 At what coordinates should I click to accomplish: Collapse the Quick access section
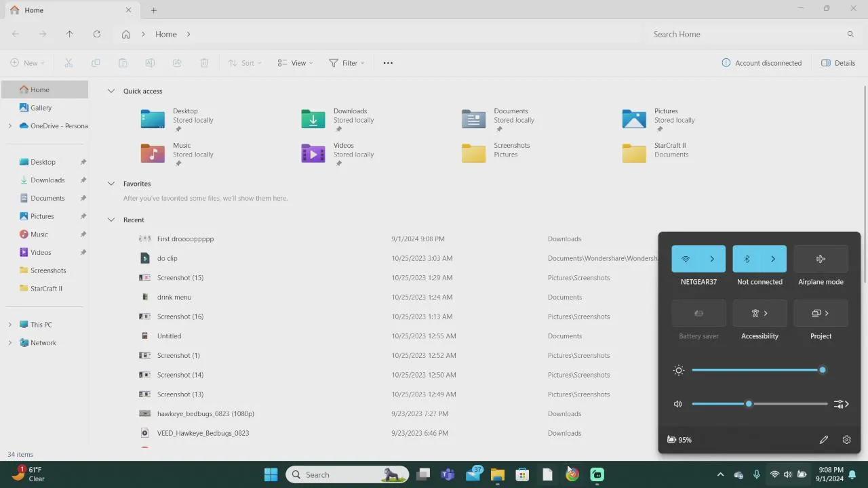click(111, 91)
